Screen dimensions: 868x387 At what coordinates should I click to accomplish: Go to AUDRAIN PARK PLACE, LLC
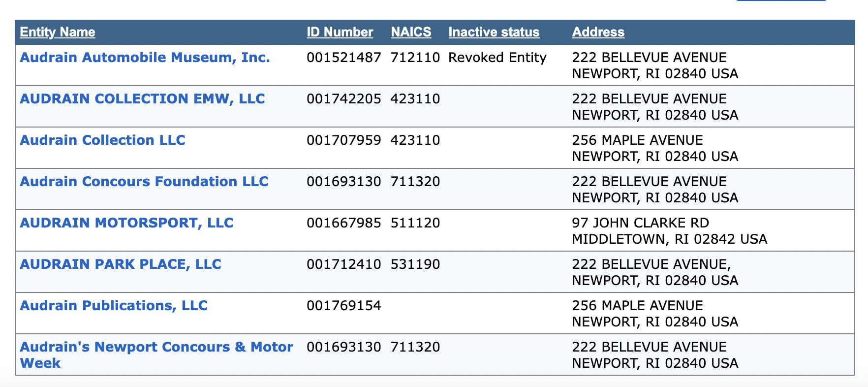tap(121, 264)
